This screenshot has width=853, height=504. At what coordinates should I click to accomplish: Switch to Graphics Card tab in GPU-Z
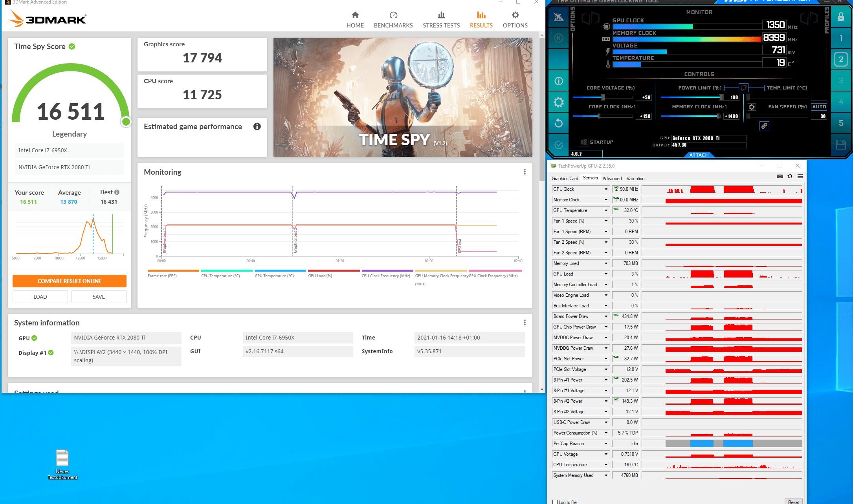pos(565,179)
